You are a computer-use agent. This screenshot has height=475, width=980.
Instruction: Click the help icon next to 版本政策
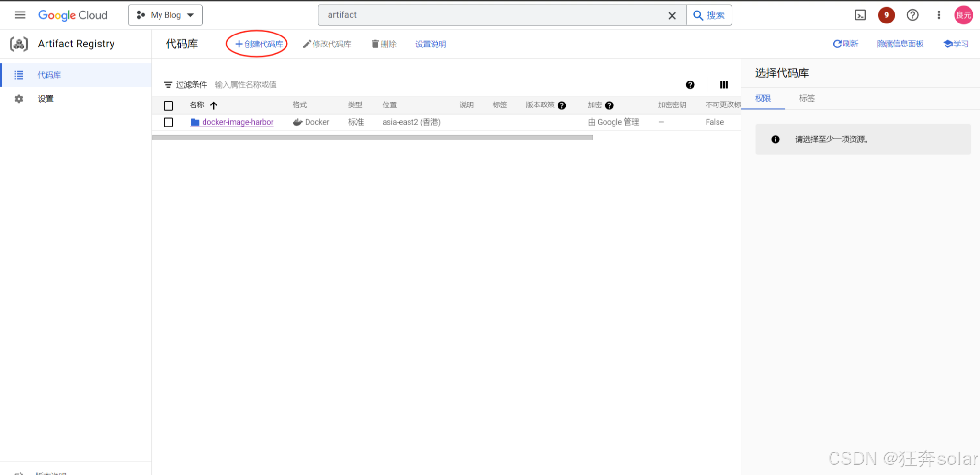tap(562, 105)
